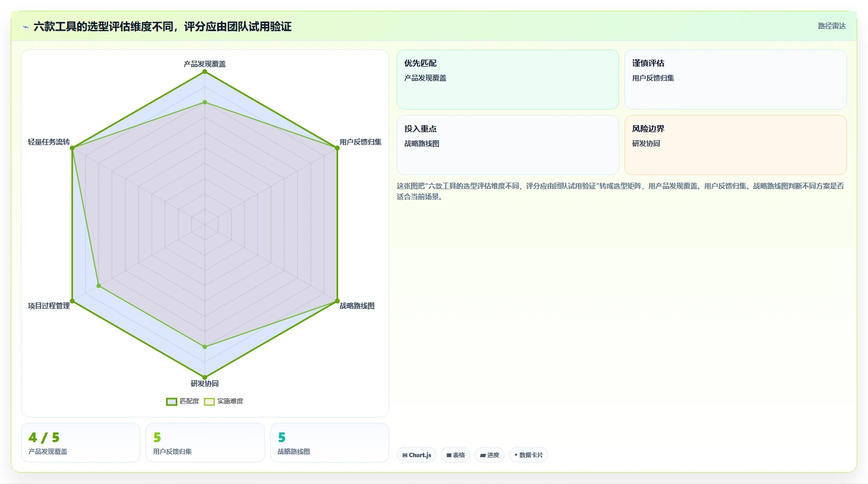This screenshot has height=484, width=868.
Task: Click the 路径雷达 label in header
Action: coord(831,26)
